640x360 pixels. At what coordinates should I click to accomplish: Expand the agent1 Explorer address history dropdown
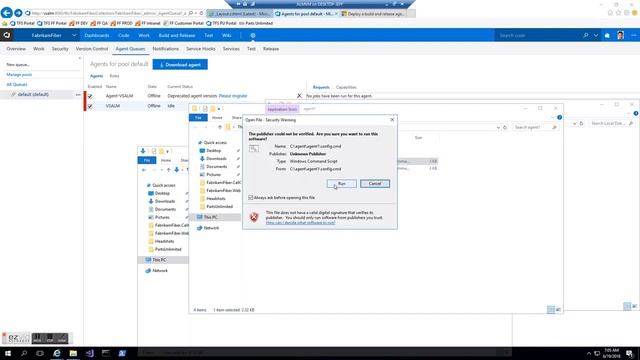point(498,127)
